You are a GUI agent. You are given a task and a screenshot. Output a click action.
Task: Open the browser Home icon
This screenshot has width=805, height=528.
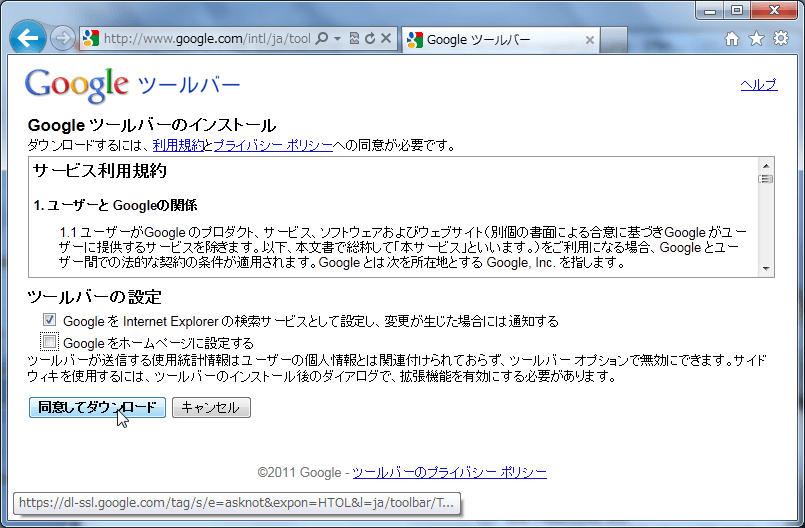tap(732, 39)
